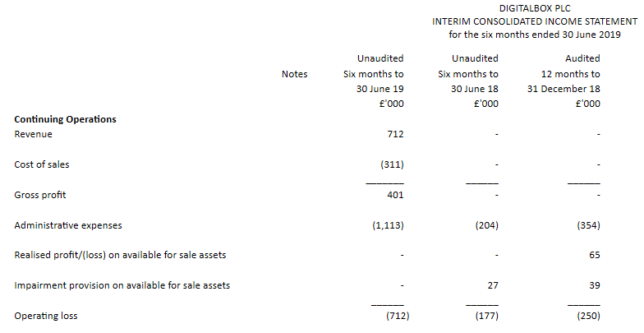
Task: Click the DIGITALBOX PLC title text
Action: 535,8
